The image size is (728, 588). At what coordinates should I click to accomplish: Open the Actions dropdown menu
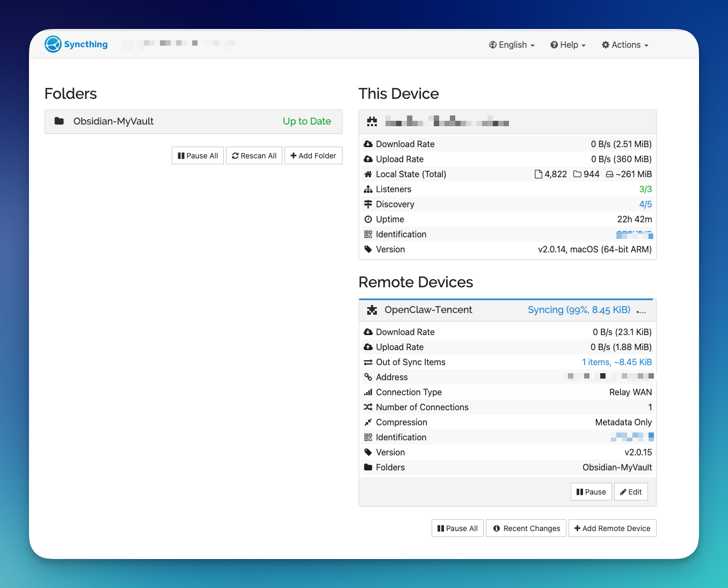click(x=625, y=45)
